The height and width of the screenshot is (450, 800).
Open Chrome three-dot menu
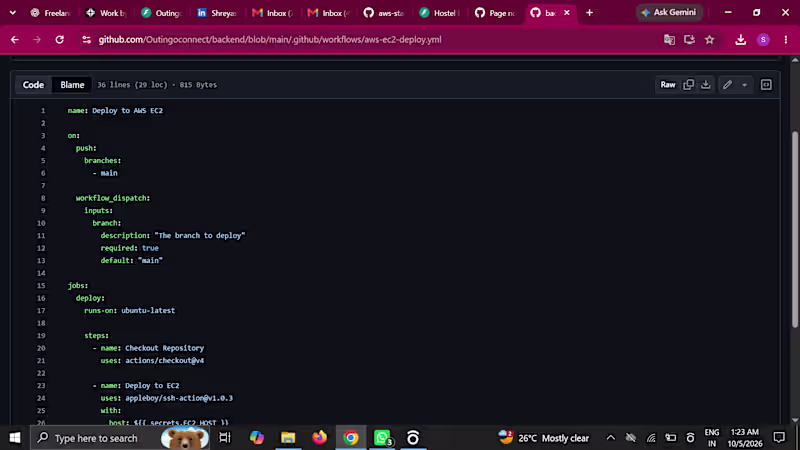(786, 39)
